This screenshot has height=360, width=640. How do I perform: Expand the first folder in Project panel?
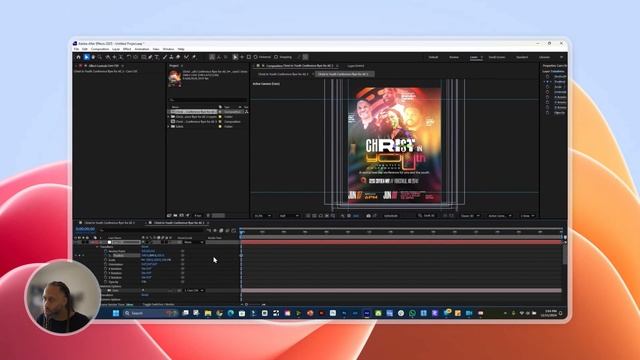click(169, 117)
